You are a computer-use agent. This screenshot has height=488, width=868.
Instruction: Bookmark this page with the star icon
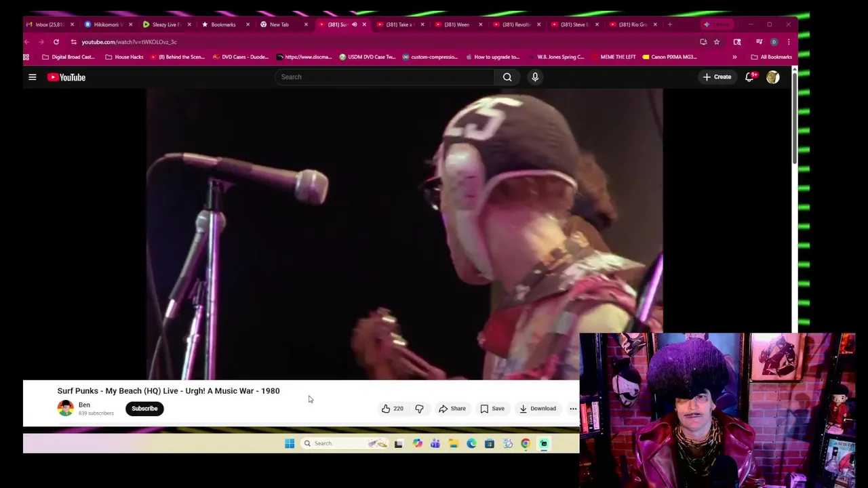click(x=717, y=42)
